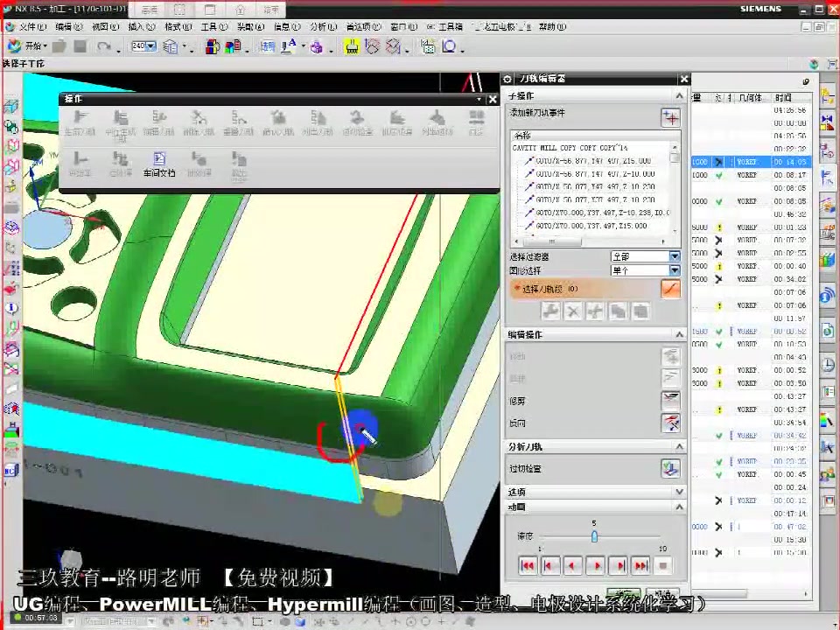The width and height of the screenshot is (840, 630).
Task: Adjust the 速度 animation speed slider
Action: tap(594, 536)
